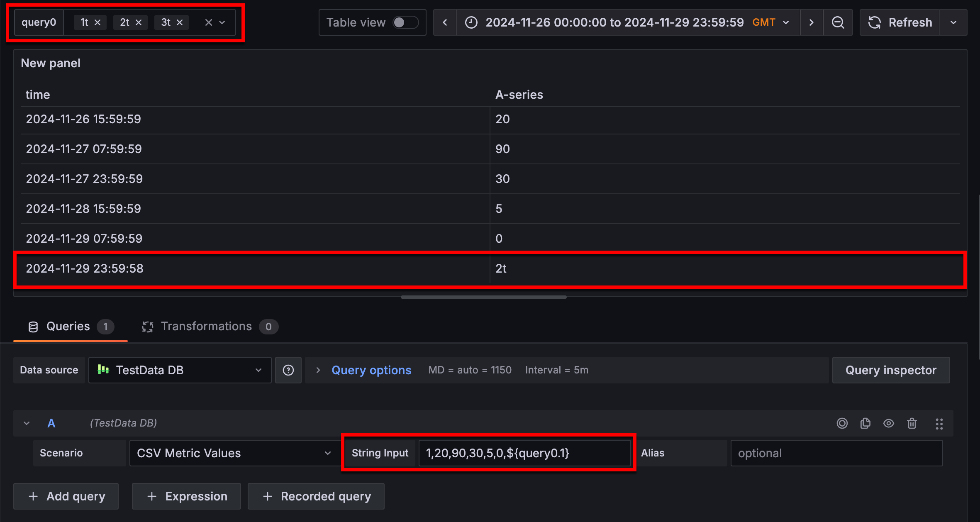
Task: Open the Query inspector
Action: [x=891, y=370]
